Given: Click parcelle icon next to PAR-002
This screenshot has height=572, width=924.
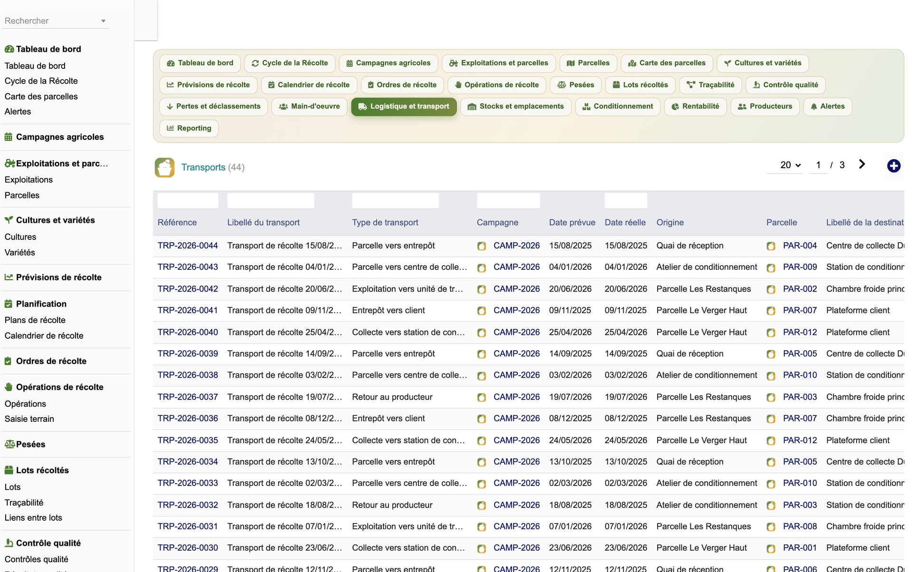Looking at the screenshot, I should 771,289.
